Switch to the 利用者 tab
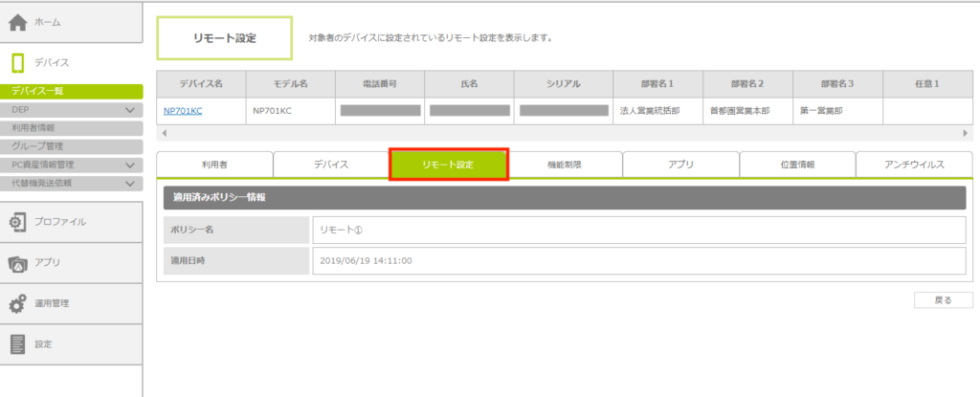This screenshot has width=980, height=397. pyautogui.click(x=214, y=165)
